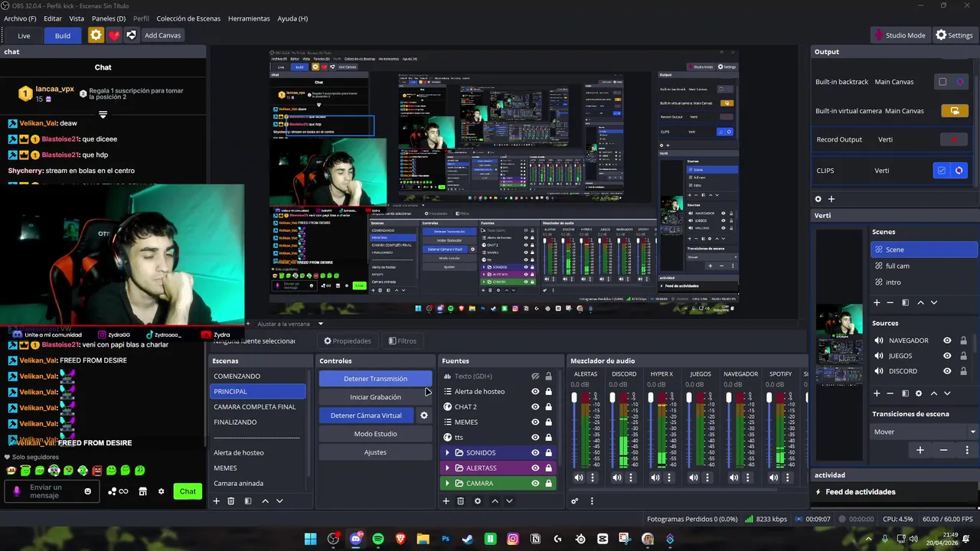Open emoji picker in chat message box
The width and height of the screenshot is (980, 551).
pos(87,491)
